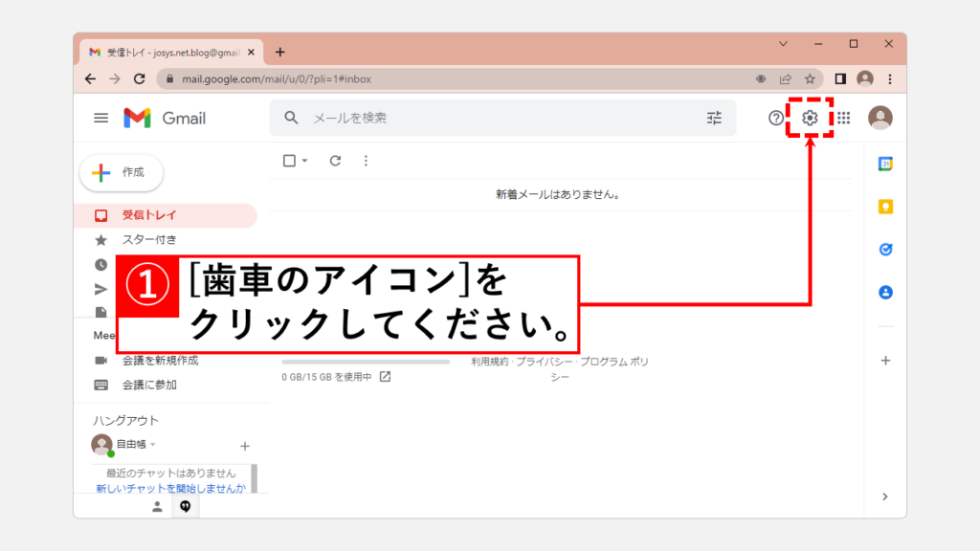Click the storage usage bar
The height and width of the screenshot is (551, 980).
click(x=366, y=363)
